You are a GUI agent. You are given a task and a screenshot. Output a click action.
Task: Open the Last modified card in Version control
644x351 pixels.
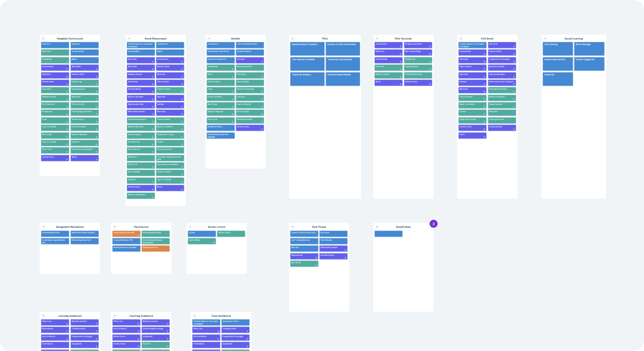click(x=202, y=241)
